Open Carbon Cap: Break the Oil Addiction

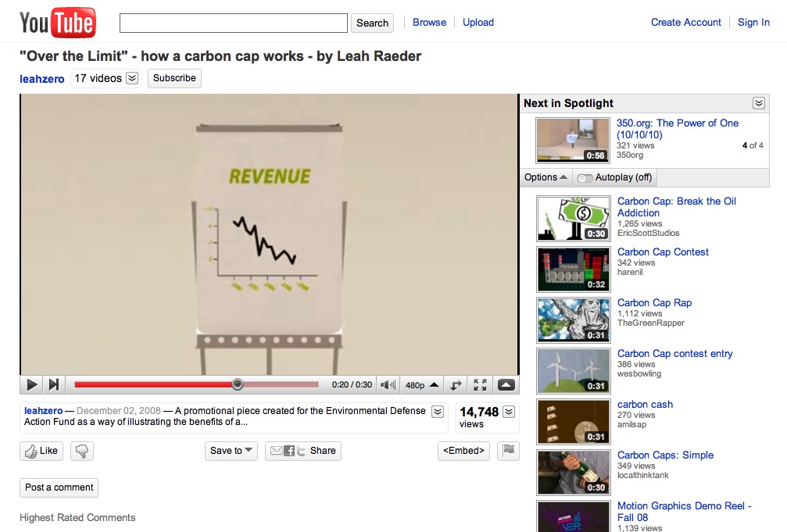pos(677,207)
